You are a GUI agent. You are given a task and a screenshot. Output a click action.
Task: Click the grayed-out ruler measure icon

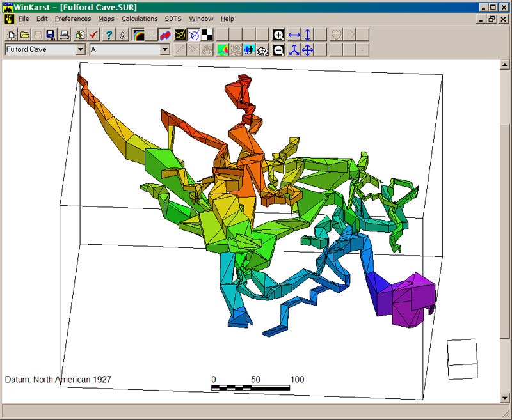[180, 51]
